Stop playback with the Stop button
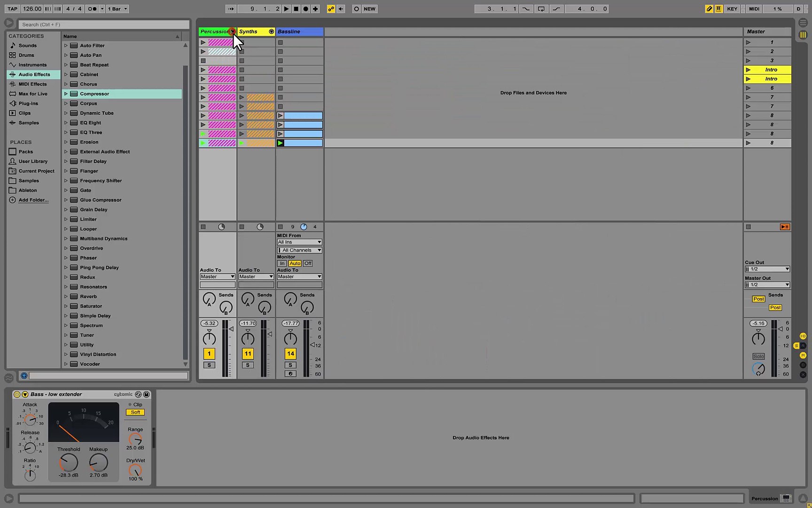The image size is (812, 508). coord(296,8)
